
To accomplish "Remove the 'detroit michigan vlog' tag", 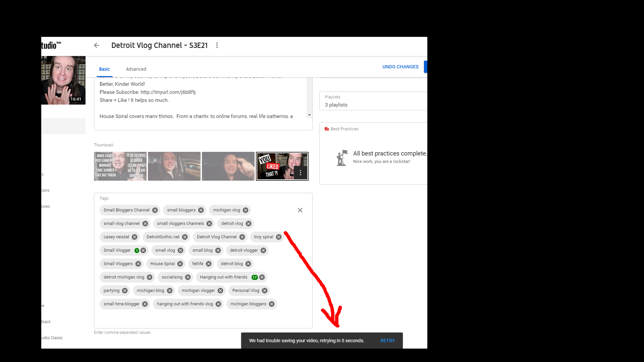I will pyautogui.click(x=150, y=277).
